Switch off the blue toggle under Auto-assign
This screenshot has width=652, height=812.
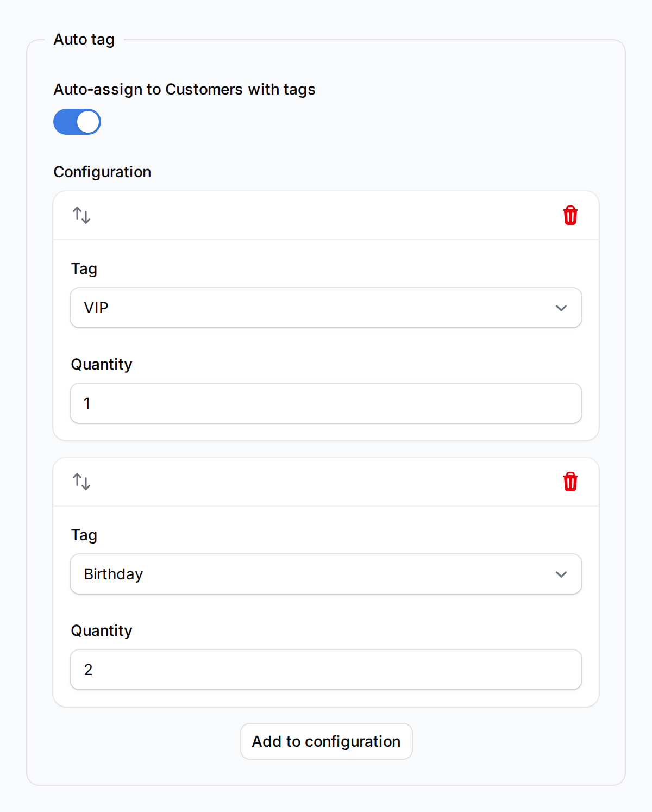77,122
